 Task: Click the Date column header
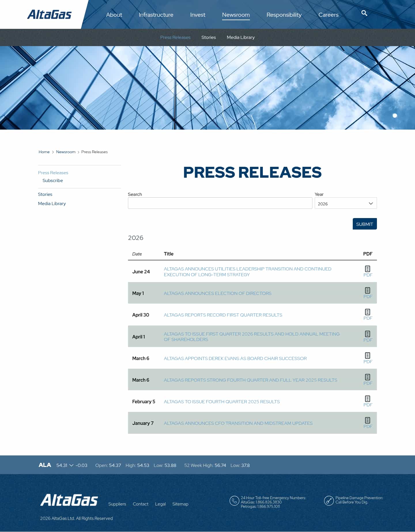[x=137, y=254]
